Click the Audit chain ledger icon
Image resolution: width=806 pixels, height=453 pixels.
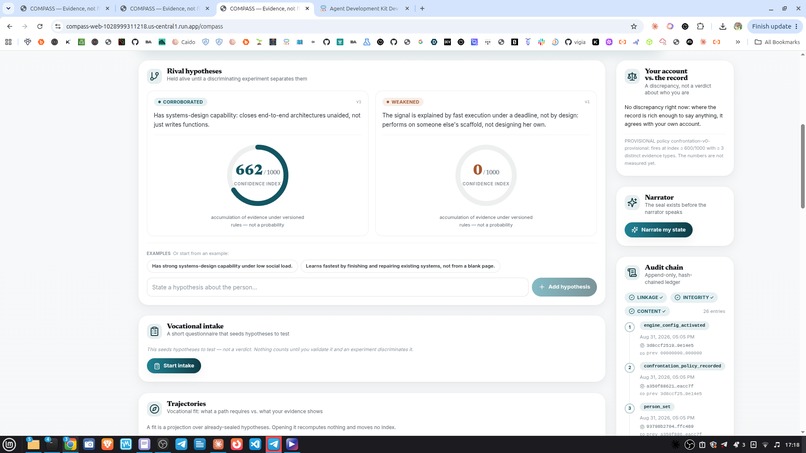(632, 272)
